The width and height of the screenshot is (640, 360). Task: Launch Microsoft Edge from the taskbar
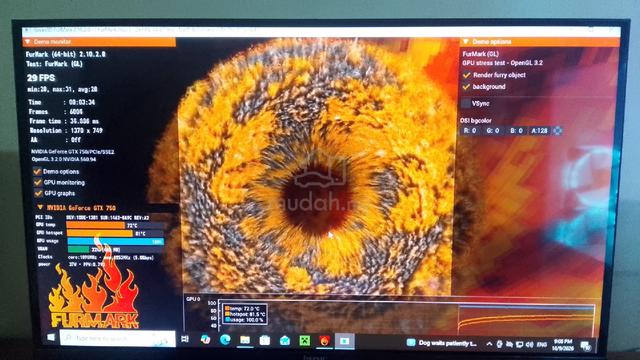click(225, 340)
